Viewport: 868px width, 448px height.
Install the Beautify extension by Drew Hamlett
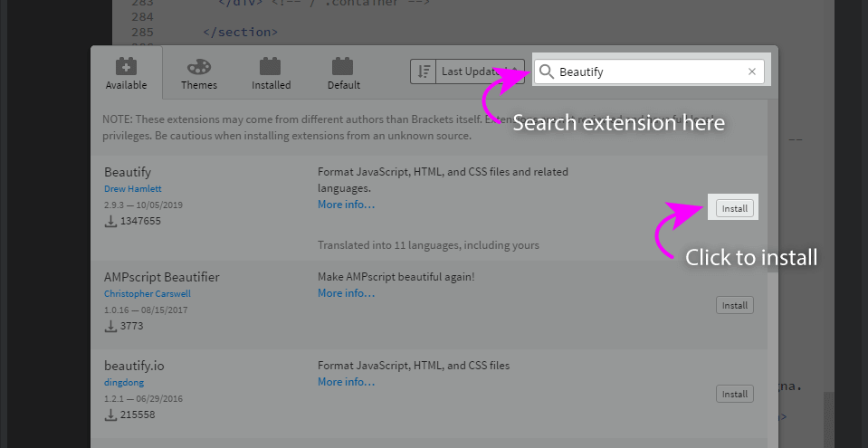pyautogui.click(x=735, y=209)
